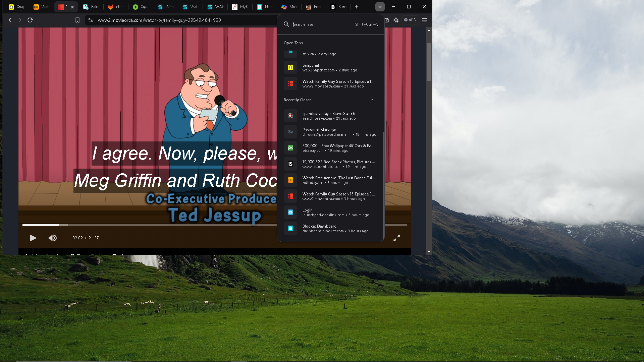Click the page vertical scrollbar thumb
Image resolution: width=644 pixels, height=362 pixels.
pos(429,62)
